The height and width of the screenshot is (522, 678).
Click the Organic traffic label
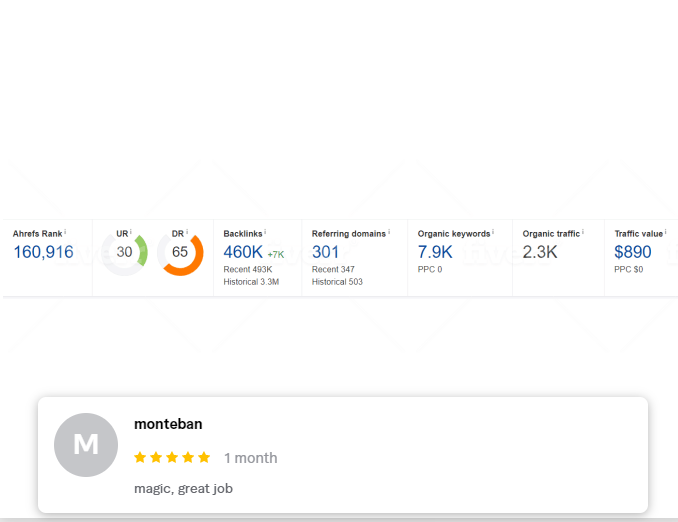[551, 234]
